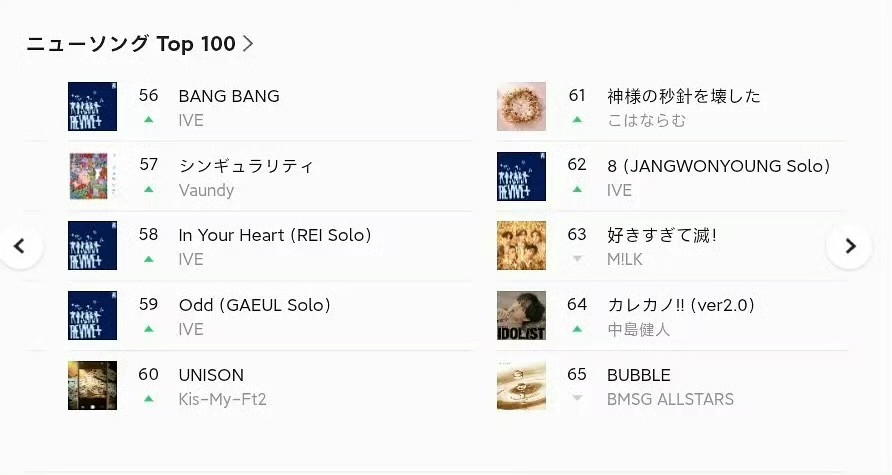The image size is (892, 475).
Task: Click the シンギュラリティ album artwork
Action: tap(92, 176)
